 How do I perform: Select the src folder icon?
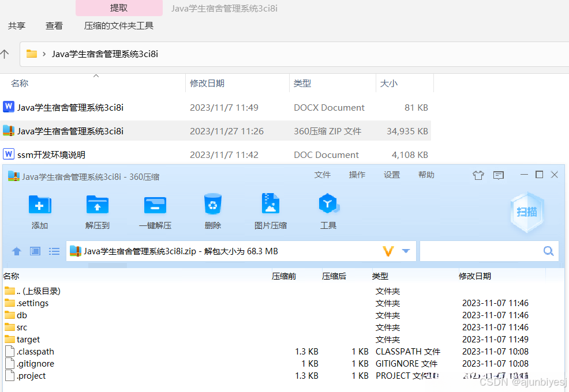tap(10, 327)
